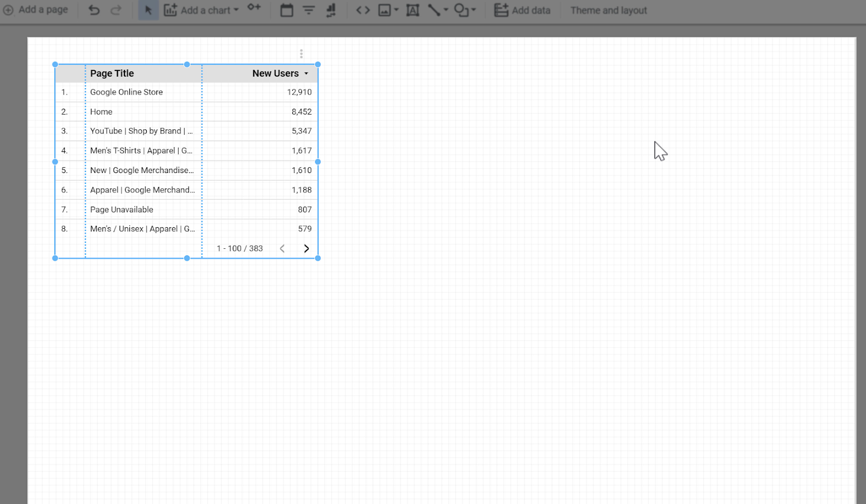Insert a data control
This screenshot has width=866, height=504.
point(331,10)
